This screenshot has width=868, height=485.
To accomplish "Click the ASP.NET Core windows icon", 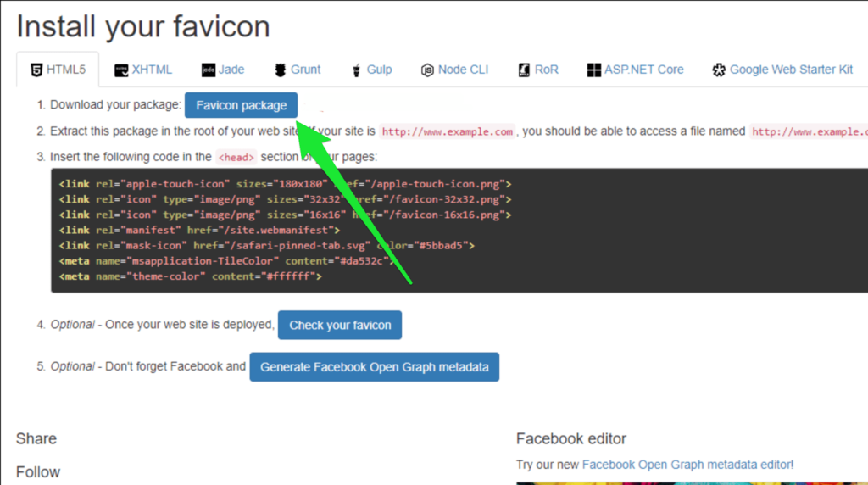I will click(594, 70).
